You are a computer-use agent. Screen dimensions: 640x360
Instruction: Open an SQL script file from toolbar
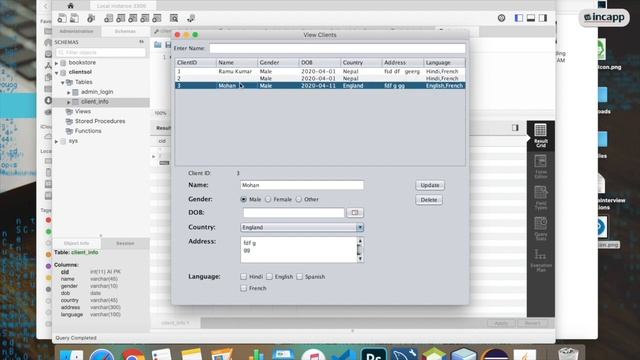[74, 18]
